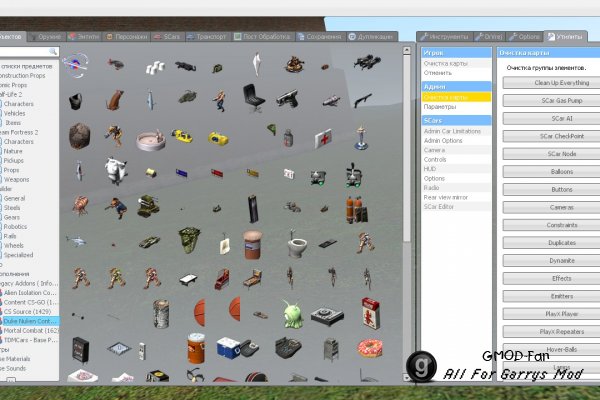Switch to the Дупликации tab
The height and width of the screenshot is (400, 600).
tap(372, 37)
